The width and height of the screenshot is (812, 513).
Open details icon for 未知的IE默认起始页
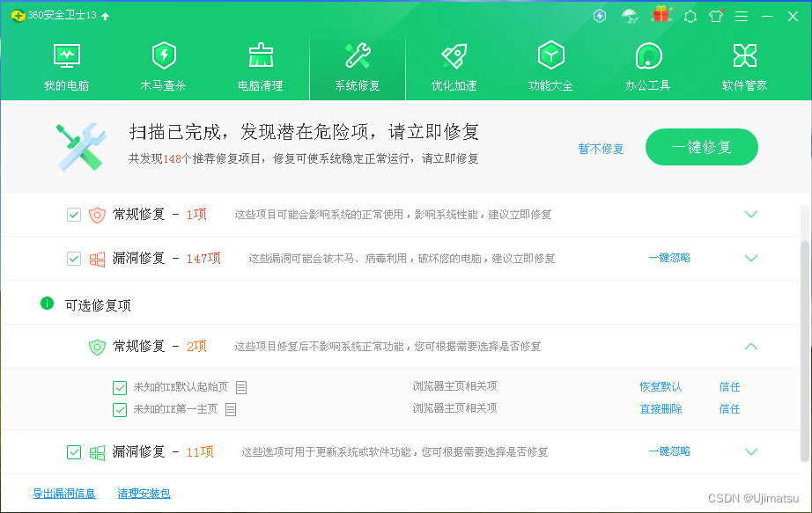coord(241,387)
